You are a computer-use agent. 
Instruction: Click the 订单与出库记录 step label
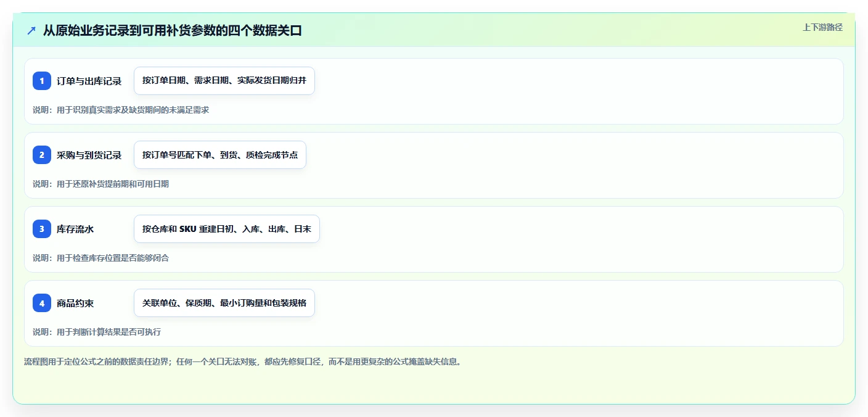[89, 81]
